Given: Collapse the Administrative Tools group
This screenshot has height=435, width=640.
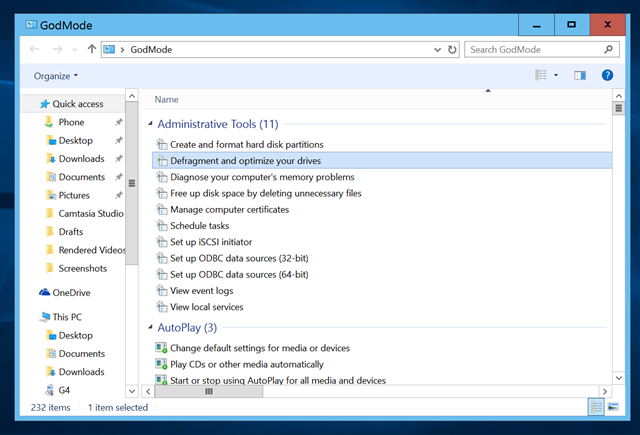Looking at the screenshot, I should tap(150, 123).
